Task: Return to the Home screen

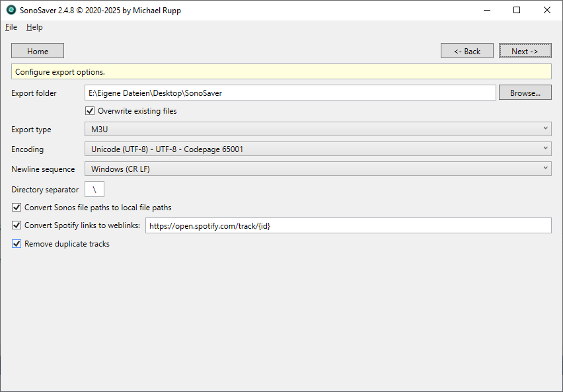Action: 37,50
